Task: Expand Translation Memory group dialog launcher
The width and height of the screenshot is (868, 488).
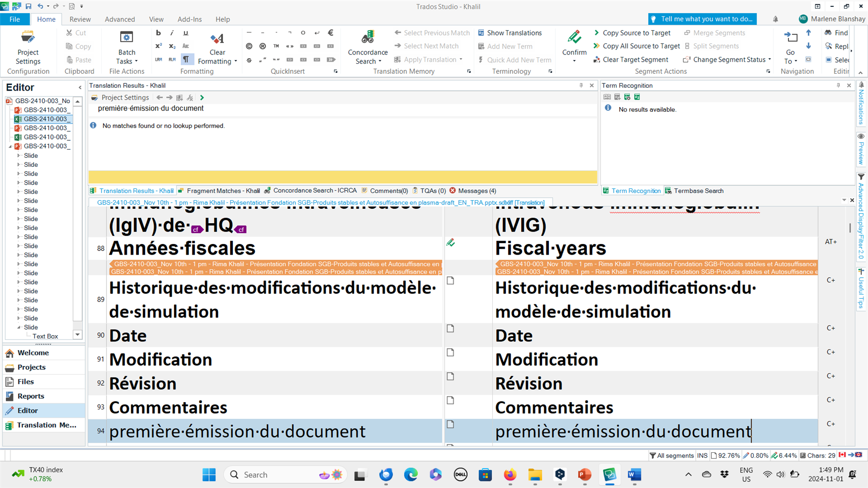Action: tap(469, 71)
